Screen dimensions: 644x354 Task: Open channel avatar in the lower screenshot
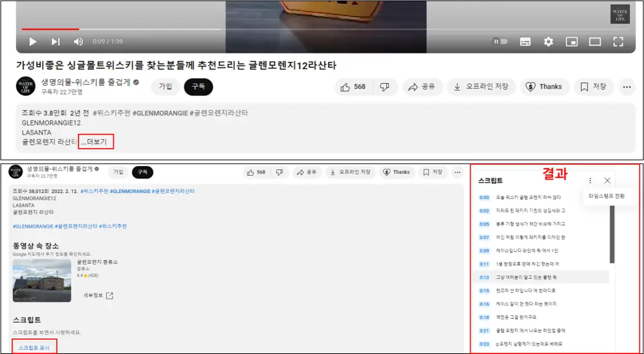point(15,172)
